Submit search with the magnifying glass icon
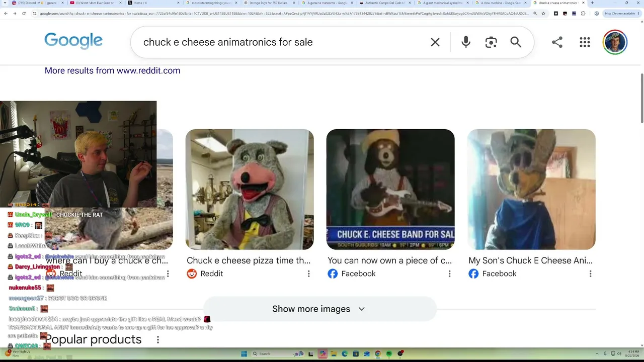 point(516,42)
